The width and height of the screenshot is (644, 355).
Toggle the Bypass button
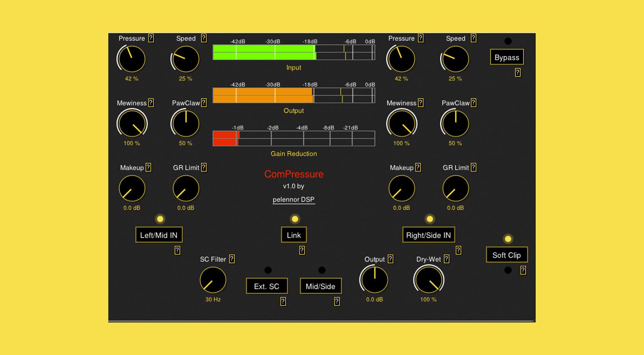[x=507, y=58]
